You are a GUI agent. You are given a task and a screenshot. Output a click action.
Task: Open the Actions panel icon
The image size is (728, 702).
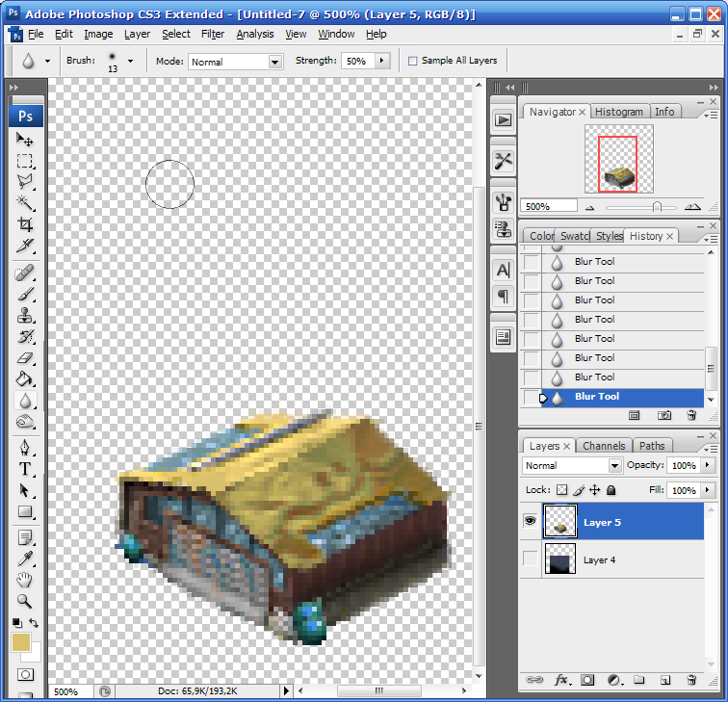point(503,120)
